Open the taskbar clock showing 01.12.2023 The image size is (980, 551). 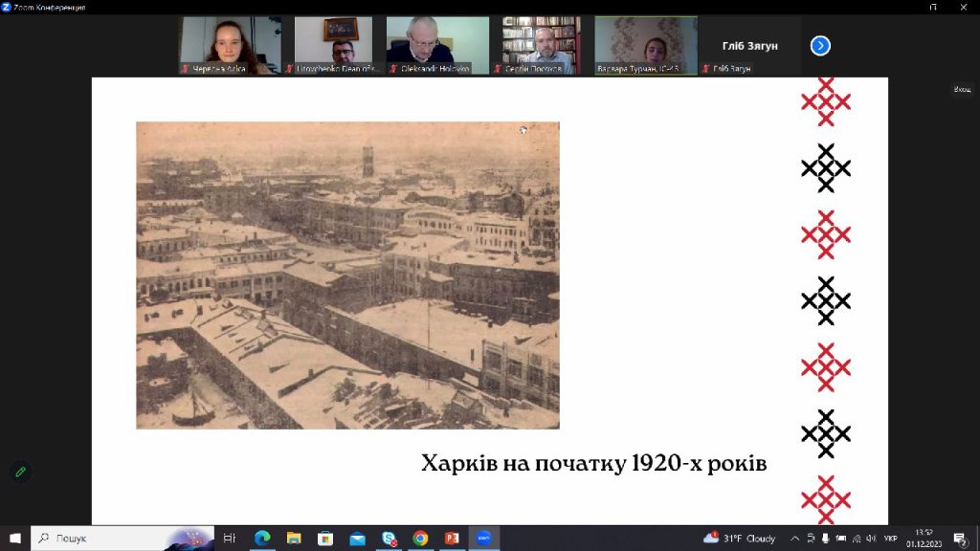click(924, 538)
